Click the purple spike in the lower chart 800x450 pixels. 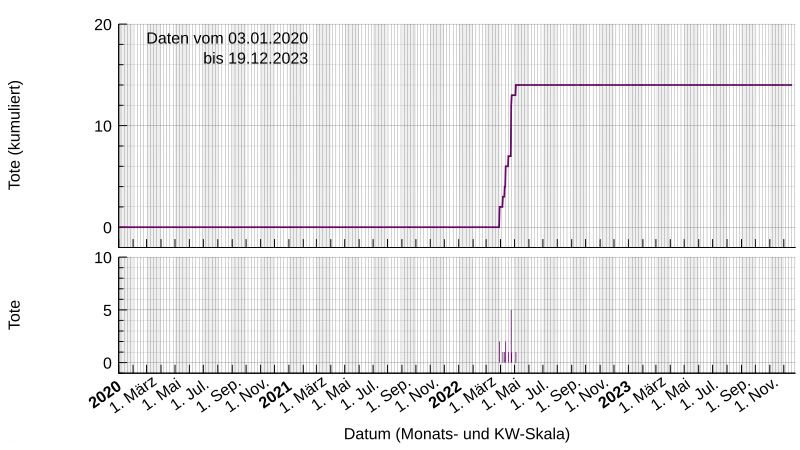[x=510, y=338]
